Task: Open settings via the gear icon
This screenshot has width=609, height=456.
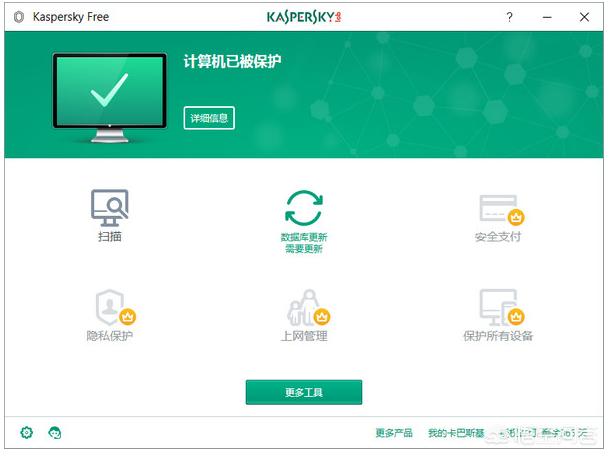Action: (x=27, y=432)
